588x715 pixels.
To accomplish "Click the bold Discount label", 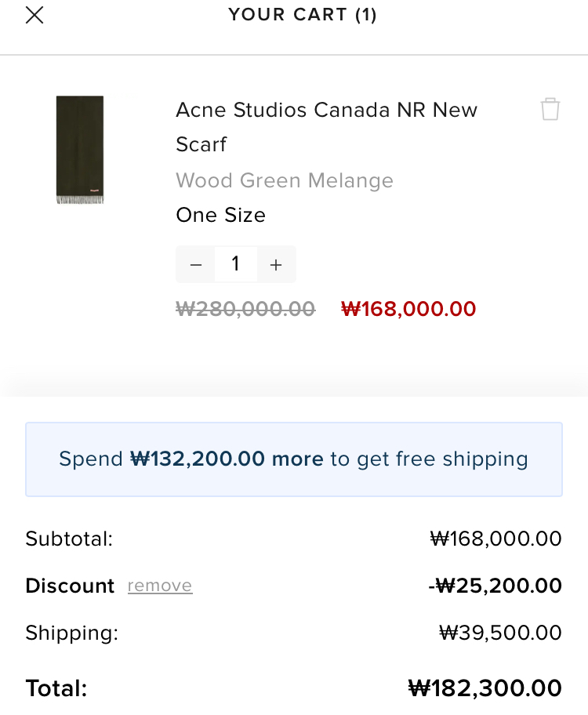I will (70, 586).
